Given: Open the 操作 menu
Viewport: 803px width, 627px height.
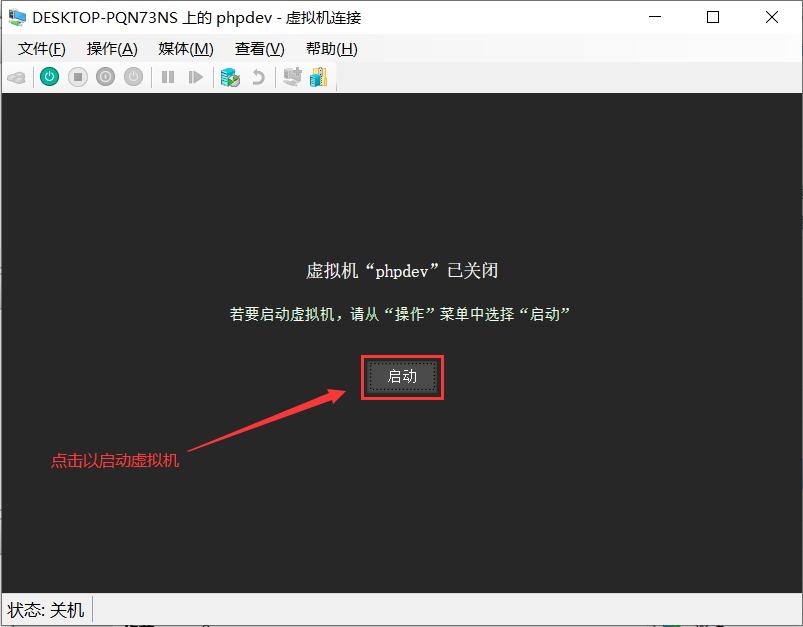Looking at the screenshot, I should pyautogui.click(x=111, y=48).
